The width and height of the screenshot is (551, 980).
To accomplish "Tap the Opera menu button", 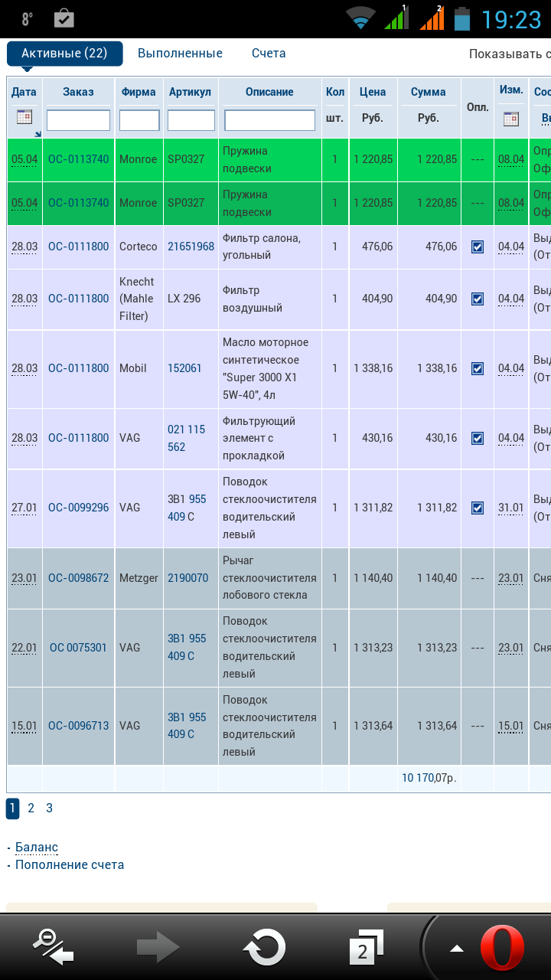I will pos(502,948).
